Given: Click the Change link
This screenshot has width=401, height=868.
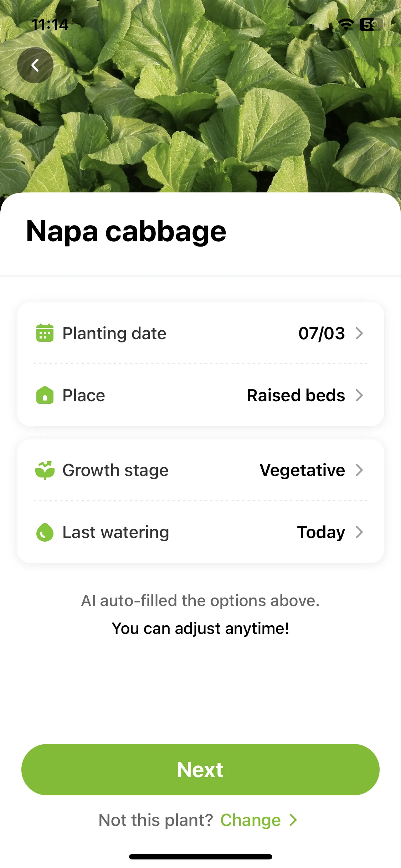Looking at the screenshot, I should (x=251, y=820).
